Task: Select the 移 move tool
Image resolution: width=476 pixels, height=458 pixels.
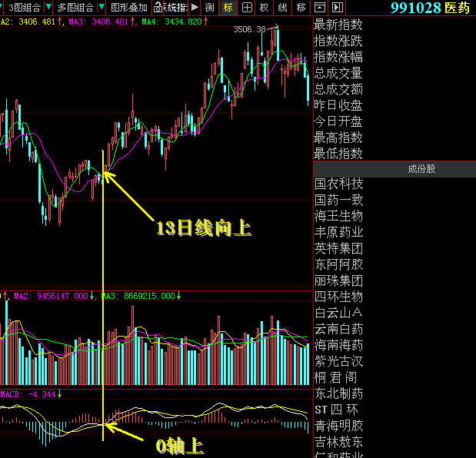Action: [301, 8]
